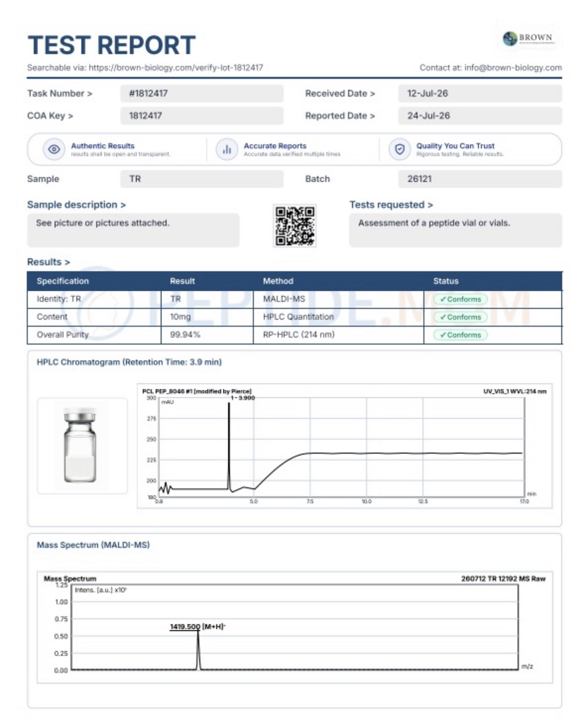Click the Received Date field 12-Jul-26

480,93
